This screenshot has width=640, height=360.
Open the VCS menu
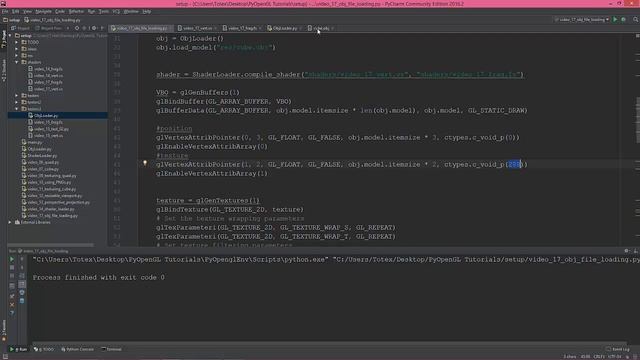point(116,11)
